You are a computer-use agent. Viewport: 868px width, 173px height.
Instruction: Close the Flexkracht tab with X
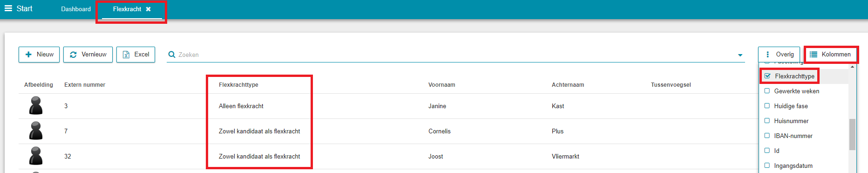148,9
